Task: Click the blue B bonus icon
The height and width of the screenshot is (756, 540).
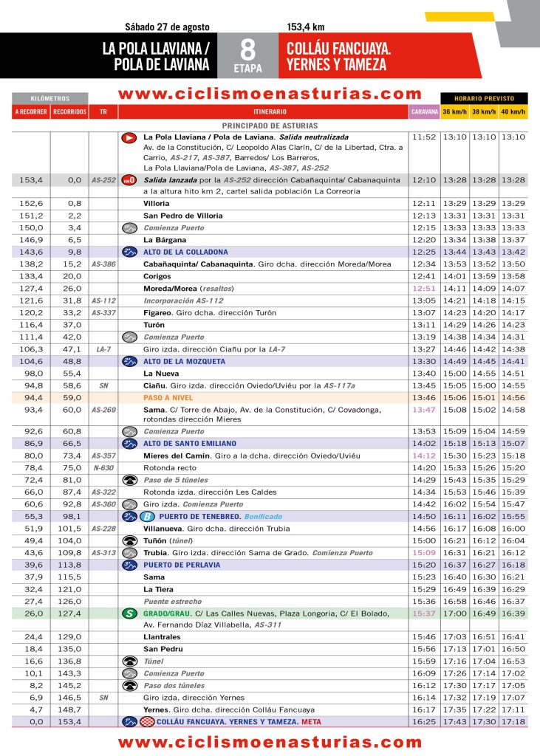Action: [146, 516]
